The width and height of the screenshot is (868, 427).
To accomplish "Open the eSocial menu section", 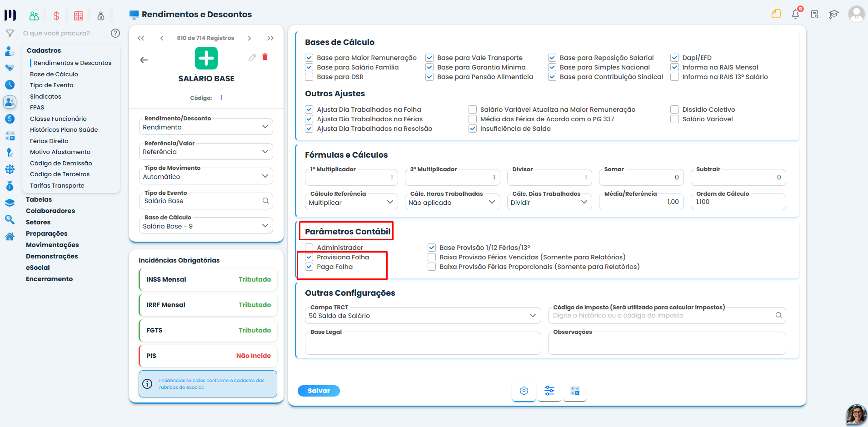I will [x=38, y=268].
